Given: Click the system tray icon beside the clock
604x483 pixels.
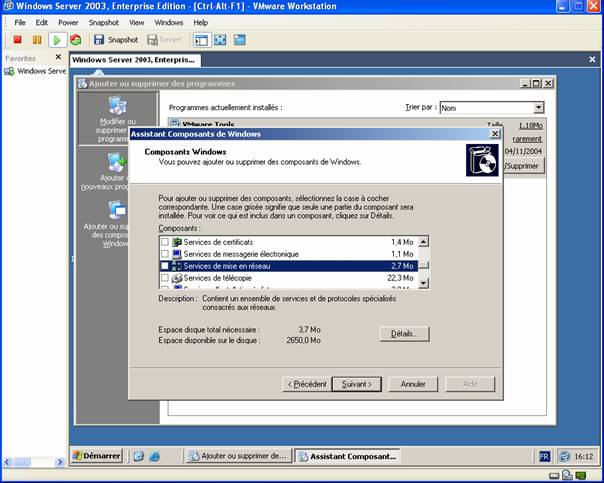Looking at the screenshot, I should (x=565, y=456).
